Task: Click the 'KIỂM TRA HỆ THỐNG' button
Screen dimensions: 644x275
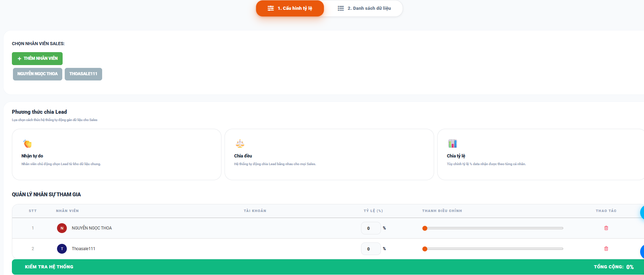Action: (49, 267)
